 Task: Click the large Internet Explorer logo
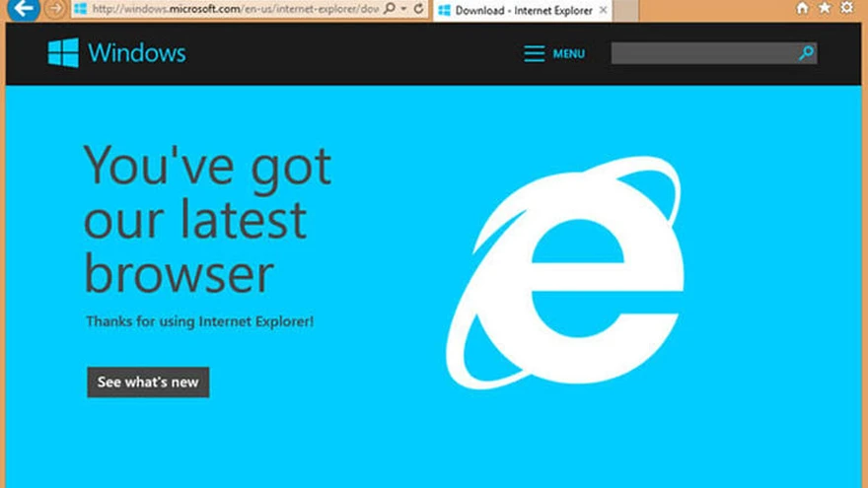[x=564, y=271]
